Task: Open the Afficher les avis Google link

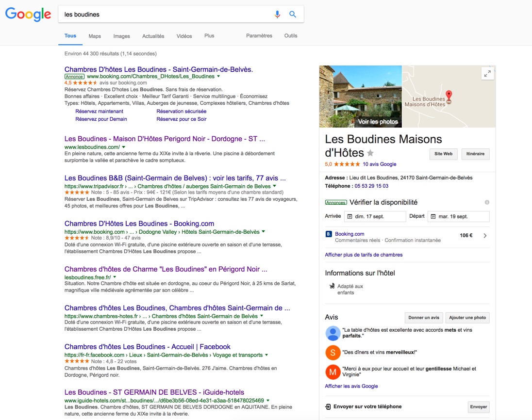Action: 351,386
